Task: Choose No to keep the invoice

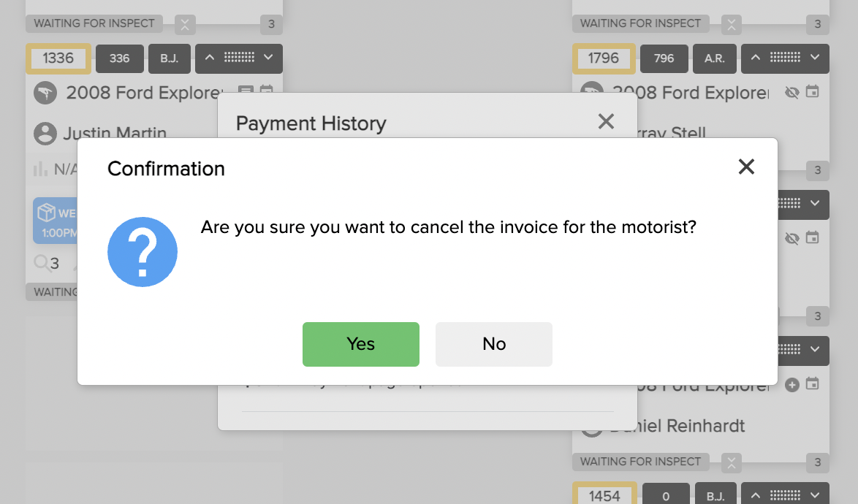Action: coord(493,344)
